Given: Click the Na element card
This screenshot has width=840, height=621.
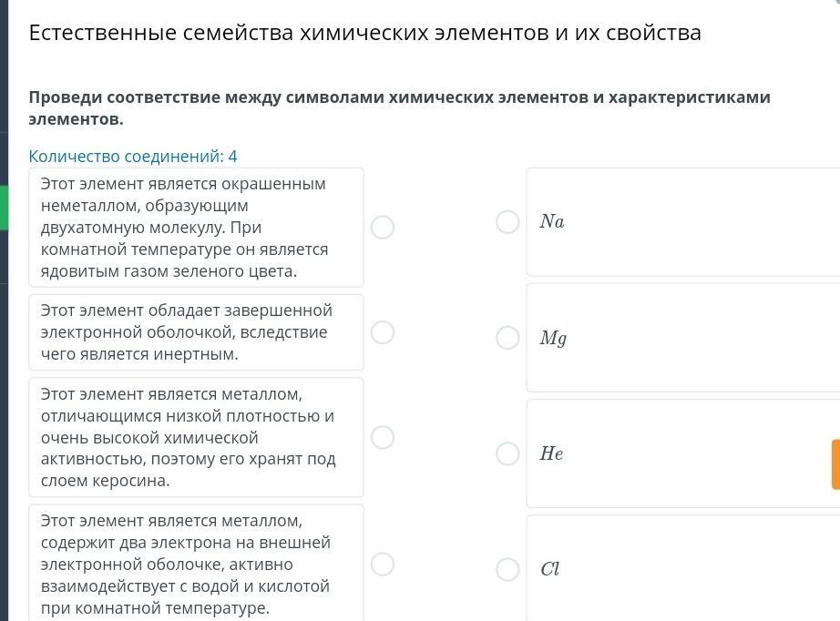Looking at the screenshot, I should click(683, 222).
